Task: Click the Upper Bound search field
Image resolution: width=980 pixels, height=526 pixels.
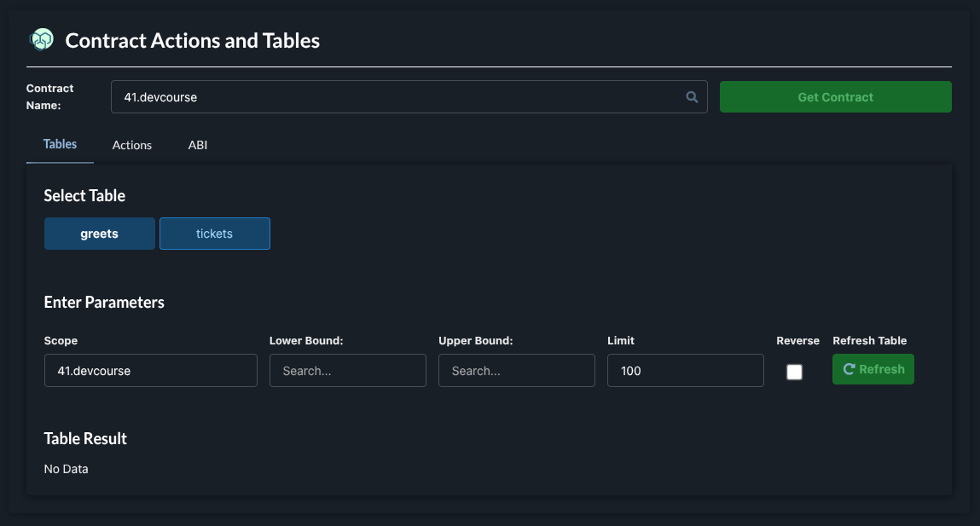Action: coord(516,371)
